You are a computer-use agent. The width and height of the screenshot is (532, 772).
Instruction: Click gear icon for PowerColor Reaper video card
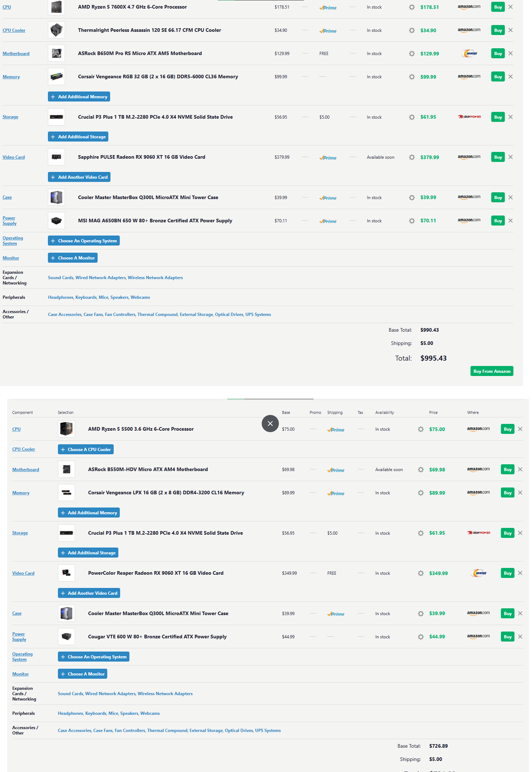(x=421, y=573)
